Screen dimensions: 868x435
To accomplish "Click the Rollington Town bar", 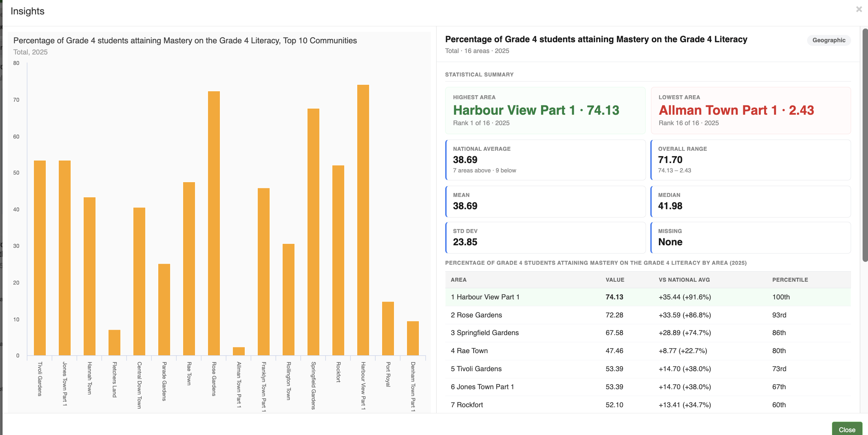I will [288, 300].
